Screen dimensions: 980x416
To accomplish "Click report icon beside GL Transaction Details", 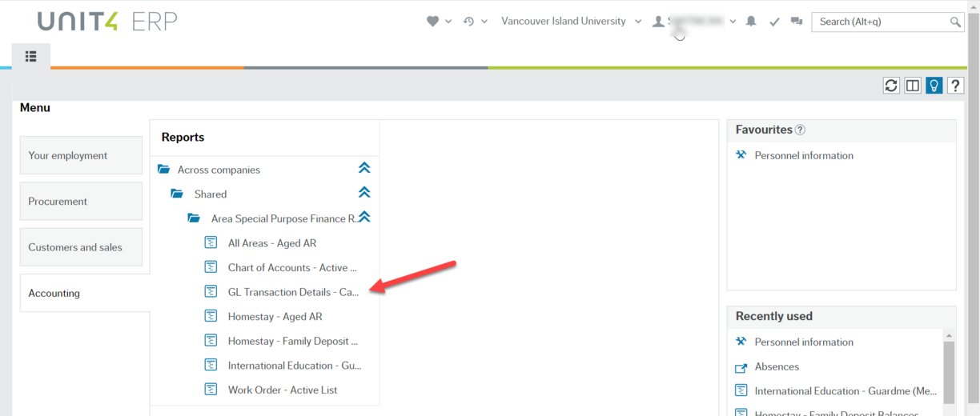I will click(211, 291).
